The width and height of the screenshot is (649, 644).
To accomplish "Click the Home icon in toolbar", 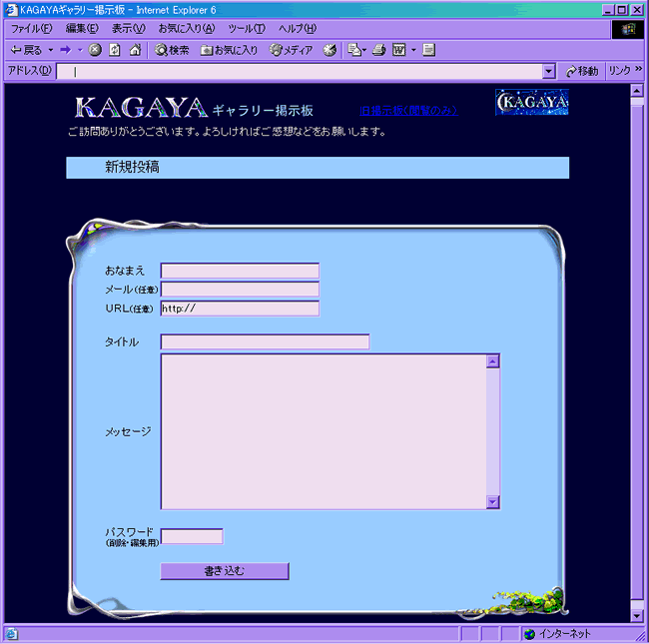I will (x=135, y=50).
